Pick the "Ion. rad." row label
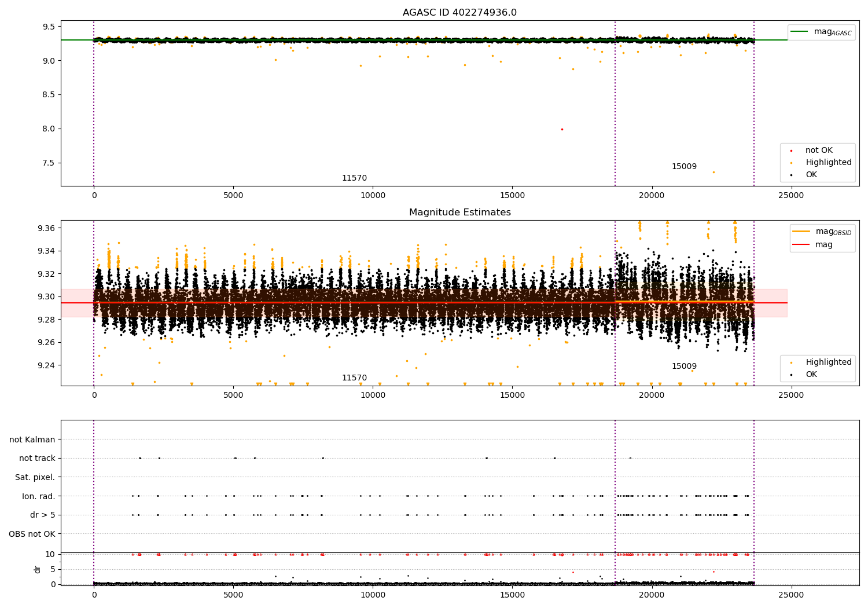 point(39,496)
